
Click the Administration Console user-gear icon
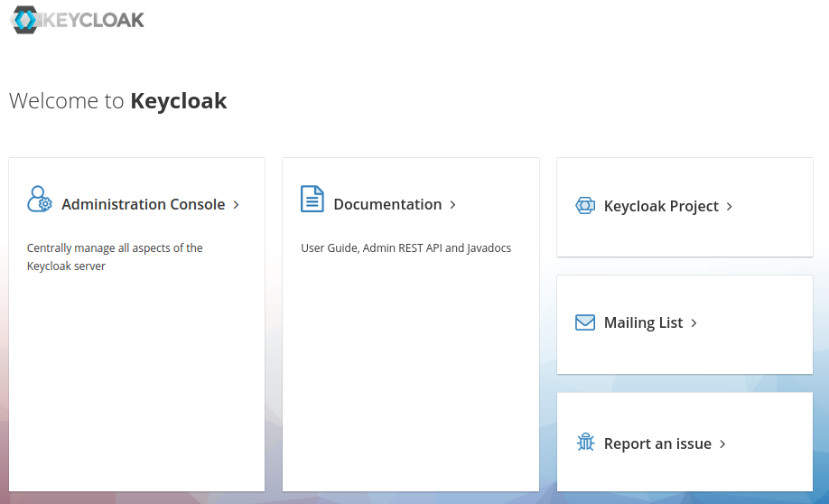pyautogui.click(x=40, y=199)
